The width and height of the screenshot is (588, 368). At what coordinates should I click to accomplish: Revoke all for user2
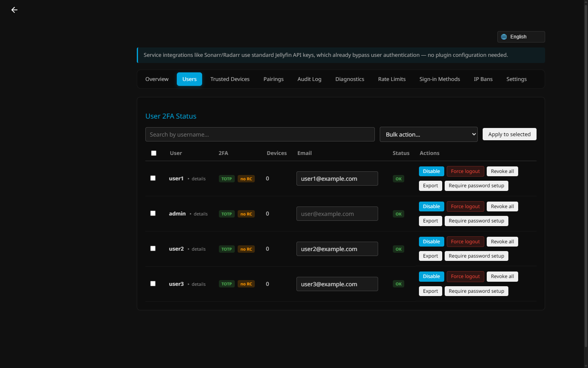pos(502,242)
